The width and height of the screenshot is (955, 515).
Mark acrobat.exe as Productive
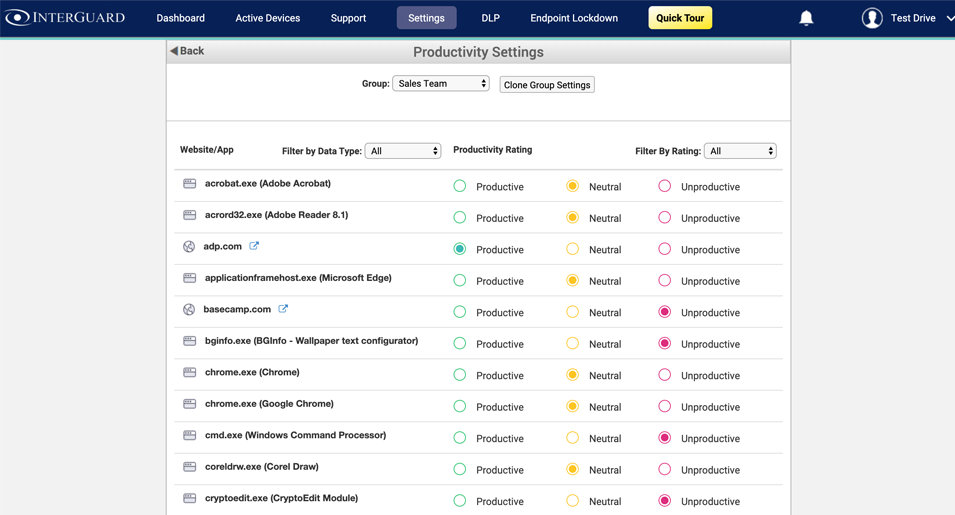(x=460, y=186)
